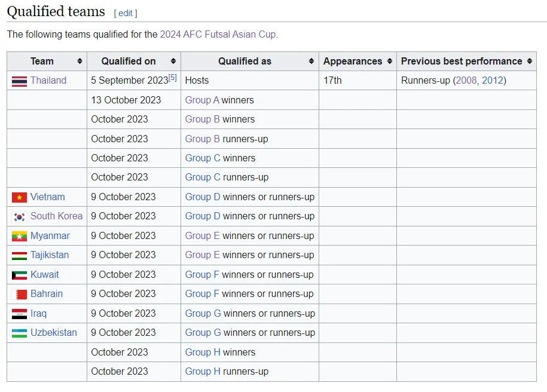Image resolution: width=547 pixels, height=392 pixels.
Task: Click the Uzbekistan flag icon
Action: click(19, 333)
